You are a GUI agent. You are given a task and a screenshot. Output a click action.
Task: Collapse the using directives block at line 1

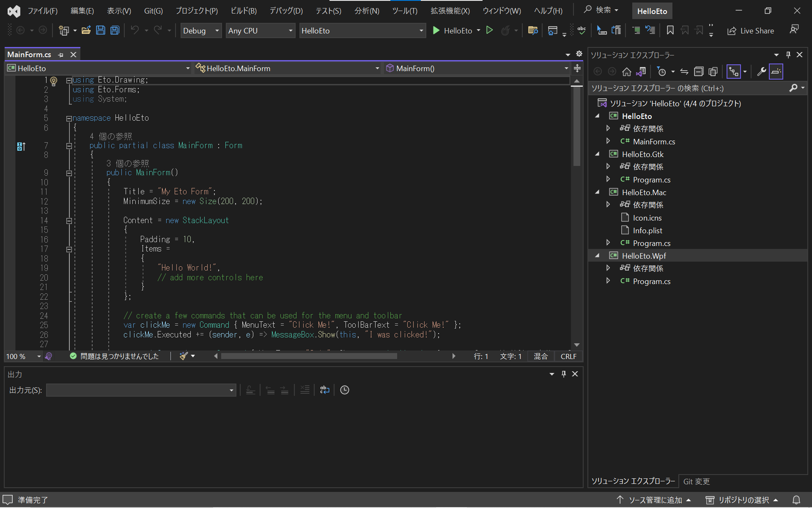pyautogui.click(x=69, y=80)
